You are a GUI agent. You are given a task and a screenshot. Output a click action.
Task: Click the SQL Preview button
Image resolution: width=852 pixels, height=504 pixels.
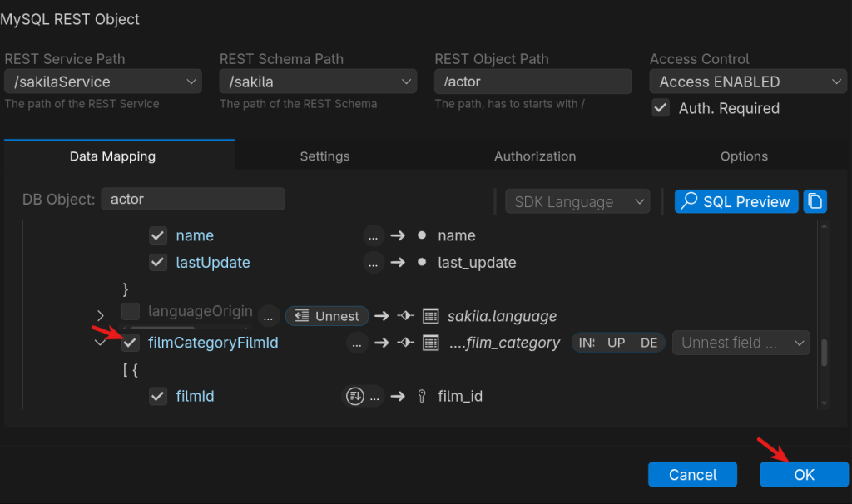(x=736, y=201)
